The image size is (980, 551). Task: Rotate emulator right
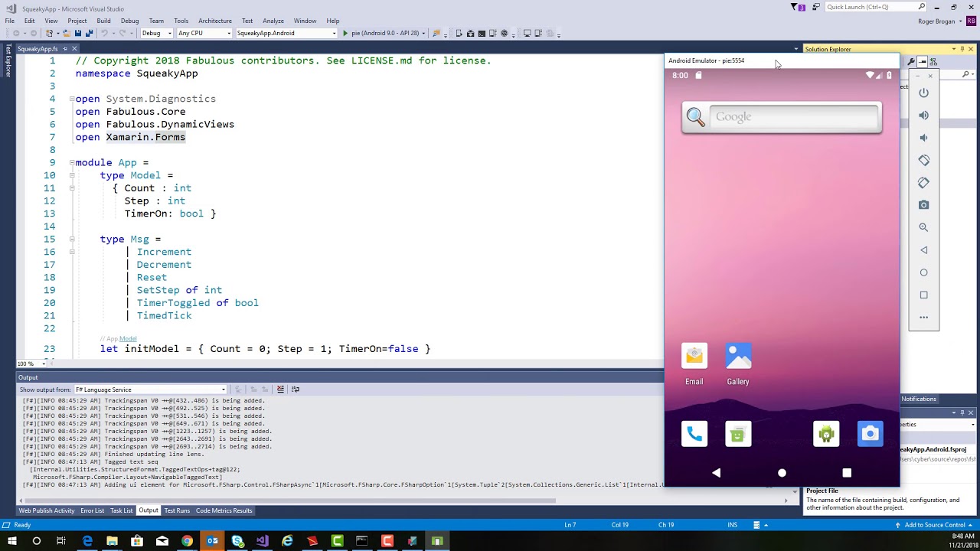pos(923,182)
